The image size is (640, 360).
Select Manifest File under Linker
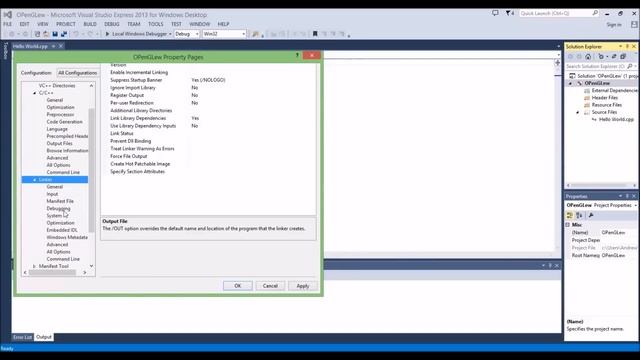[60, 201]
